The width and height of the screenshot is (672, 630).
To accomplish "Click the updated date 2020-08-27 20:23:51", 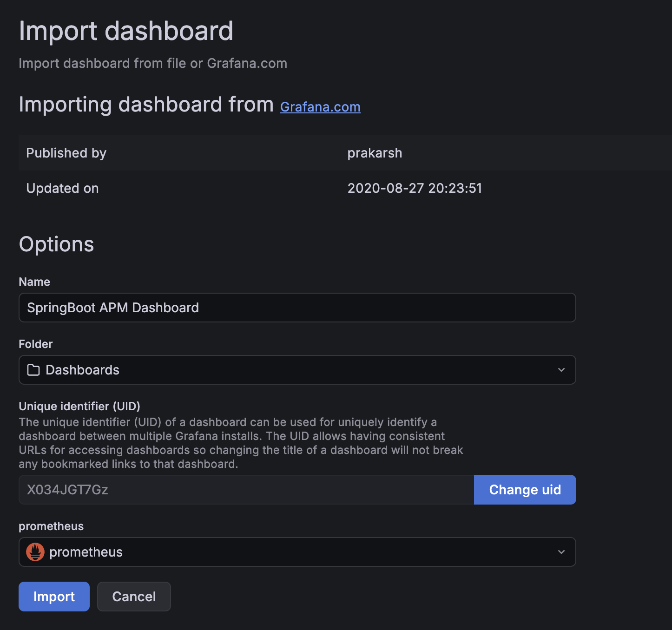I will pyautogui.click(x=415, y=188).
